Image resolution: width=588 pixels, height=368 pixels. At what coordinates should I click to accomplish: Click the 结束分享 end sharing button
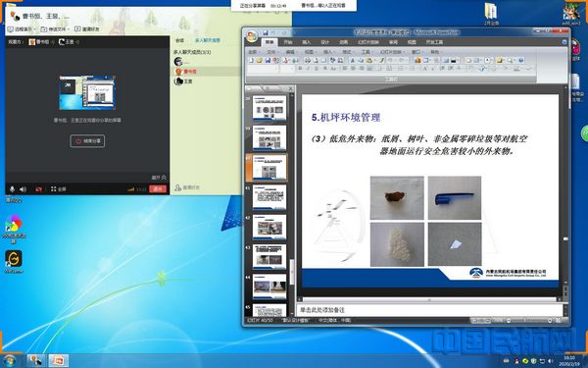click(x=87, y=141)
